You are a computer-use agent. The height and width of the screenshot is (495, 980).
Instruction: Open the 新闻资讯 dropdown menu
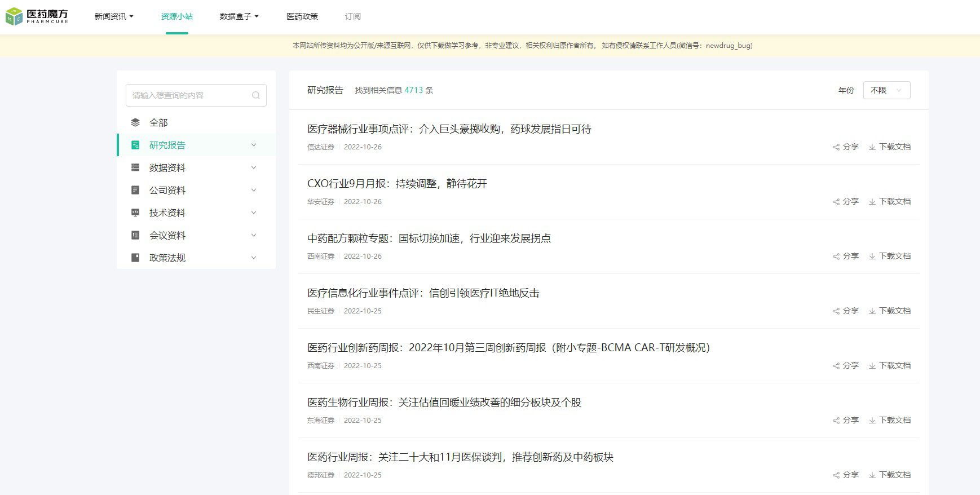click(x=114, y=16)
